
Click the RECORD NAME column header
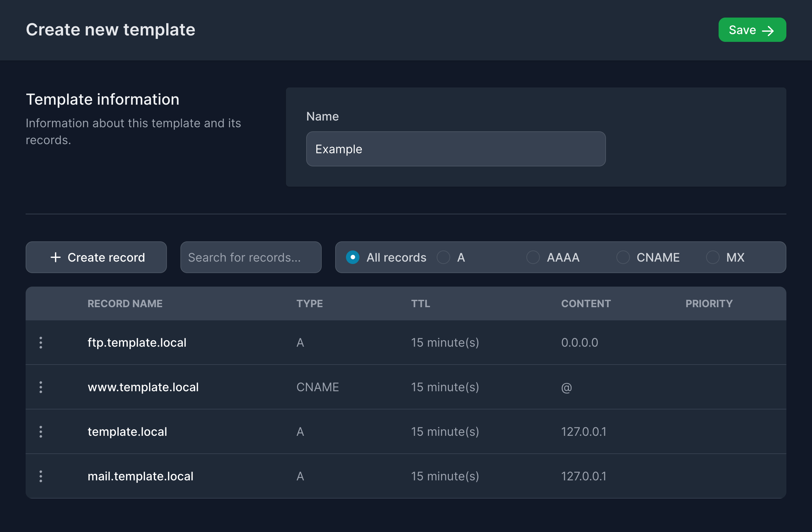(x=125, y=303)
